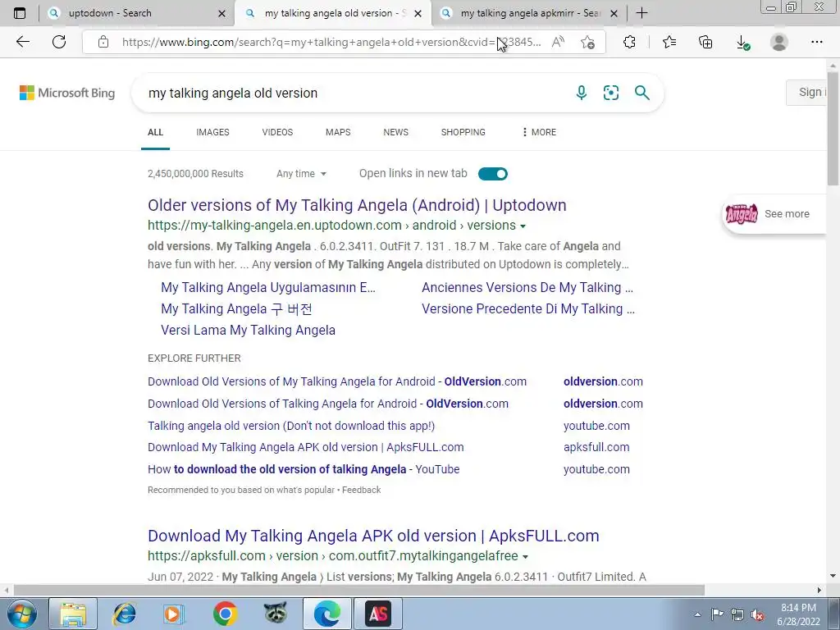Click the horizontal scrollbar thumb
This screenshot has width=840, height=630.
(x=359, y=591)
